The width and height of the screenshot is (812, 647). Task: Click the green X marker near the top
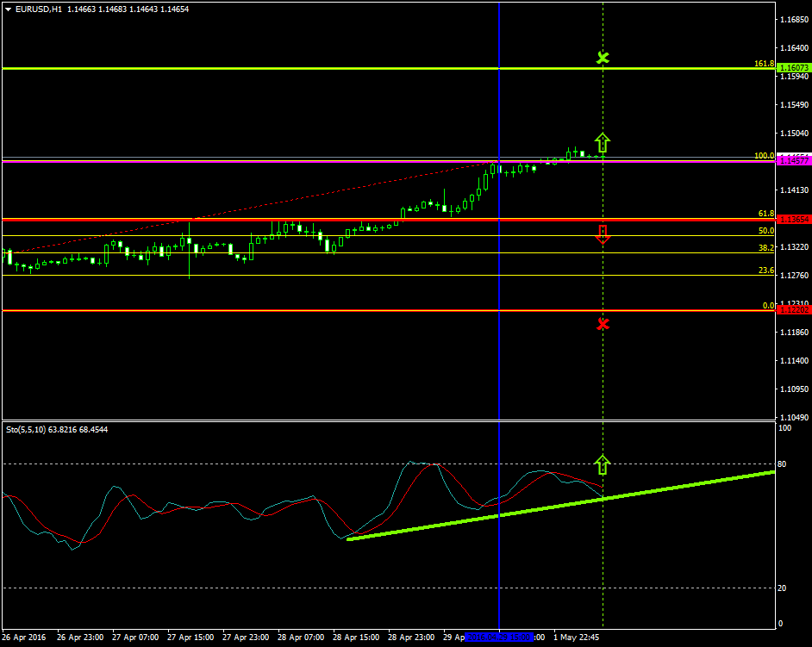point(603,58)
